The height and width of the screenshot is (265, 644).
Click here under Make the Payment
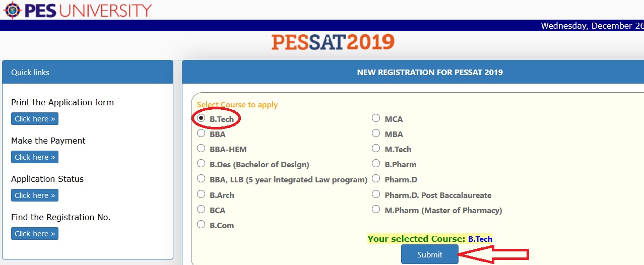[35, 157]
